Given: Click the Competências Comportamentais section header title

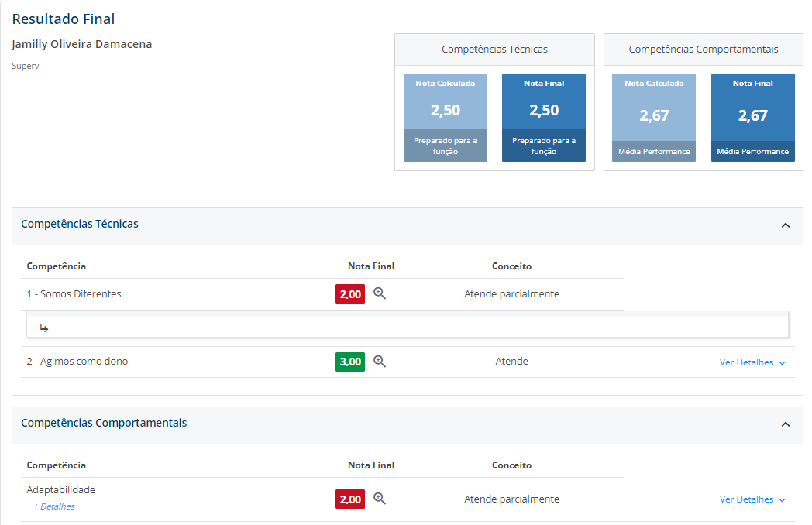Looking at the screenshot, I should [104, 423].
